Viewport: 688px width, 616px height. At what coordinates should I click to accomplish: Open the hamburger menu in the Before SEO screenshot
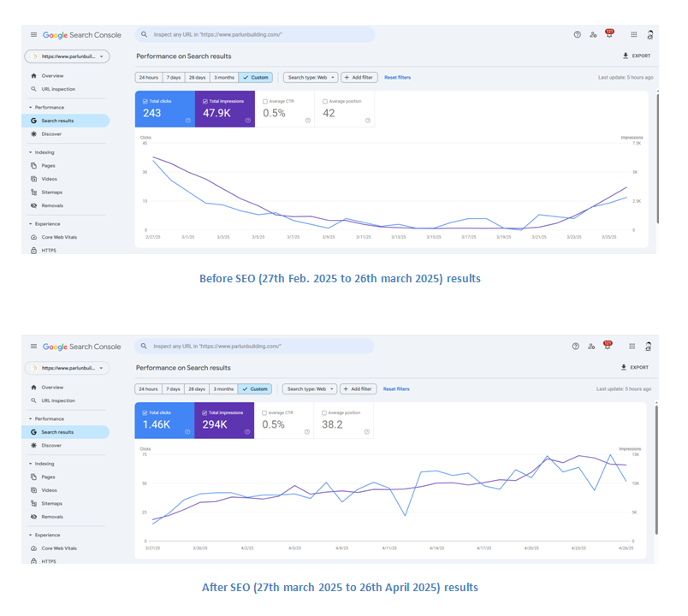click(33, 35)
